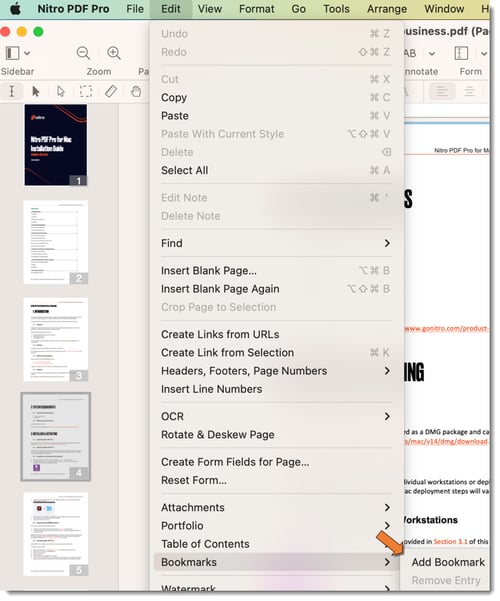Open the Format menu

(x=257, y=9)
